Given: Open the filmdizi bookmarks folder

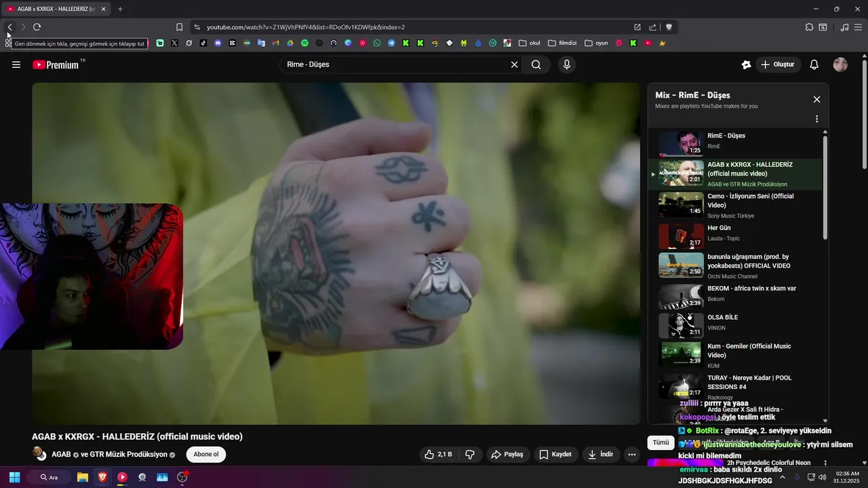Looking at the screenshot, I should [562, 43].
